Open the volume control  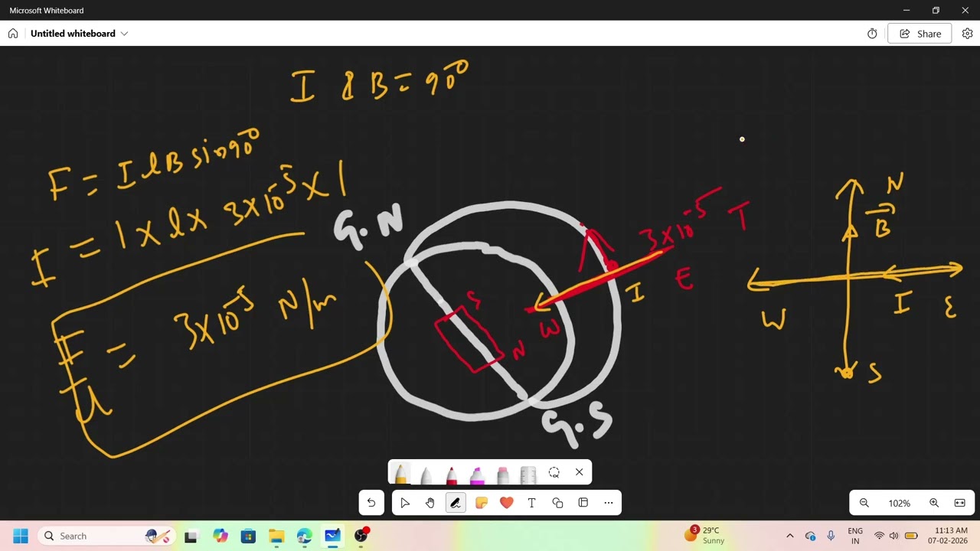click(x=894, y=536)
